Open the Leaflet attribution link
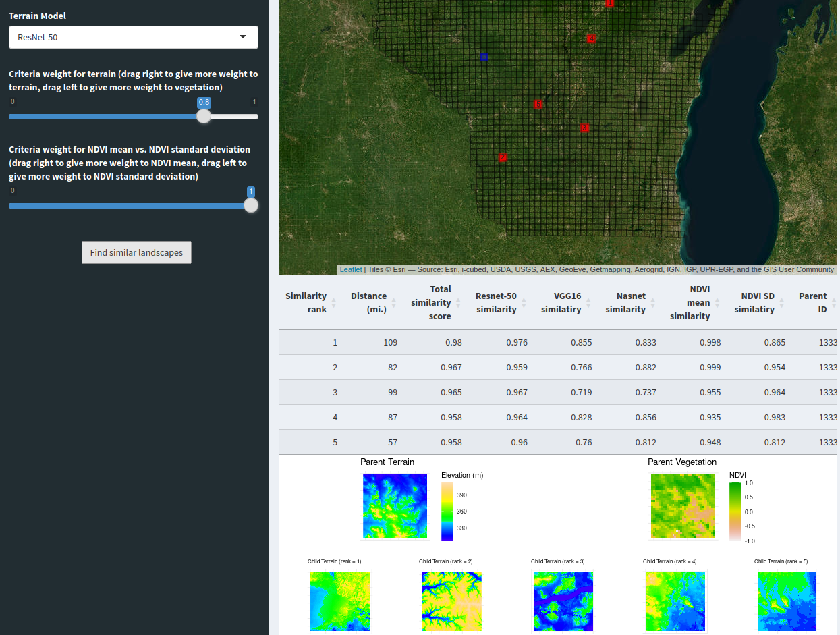Viewport: 840px width, 635px height. pos(351,269)
